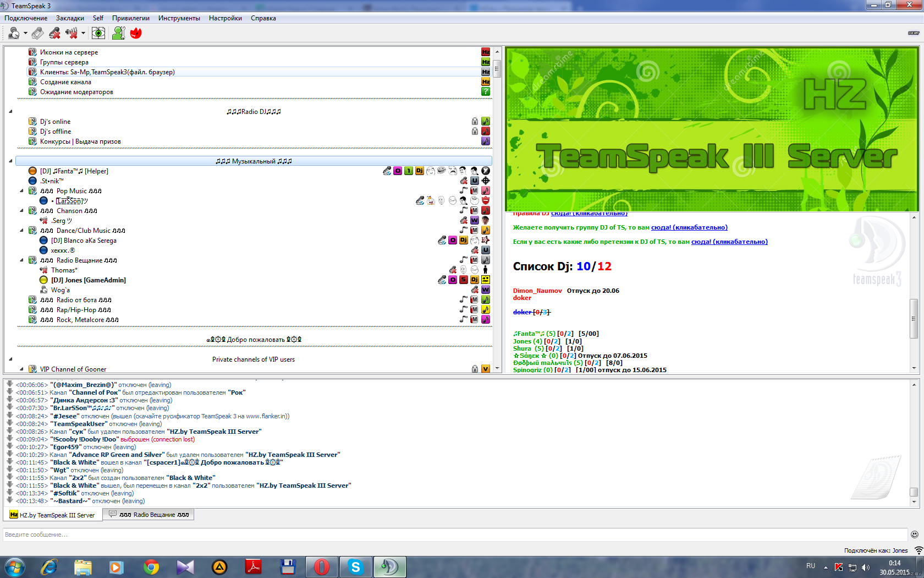Click the red shield icon on LarSSon's row
The image size is (924, 578).
[486, 201]
